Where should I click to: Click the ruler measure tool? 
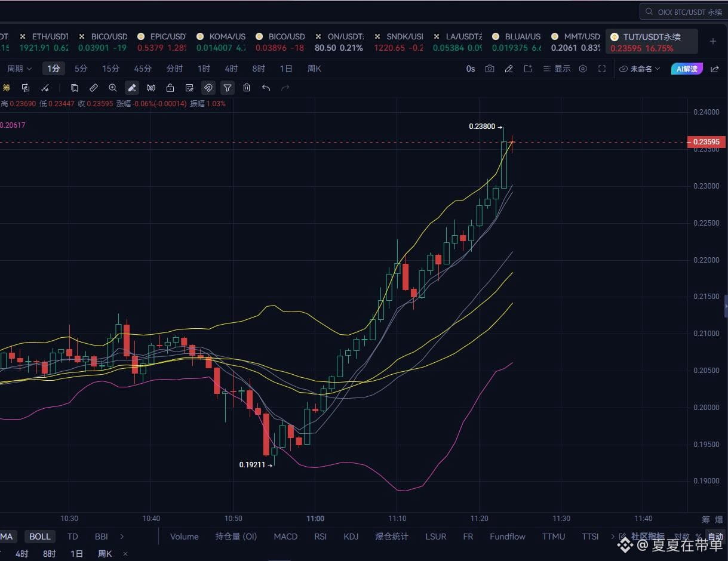pos(94,88)
